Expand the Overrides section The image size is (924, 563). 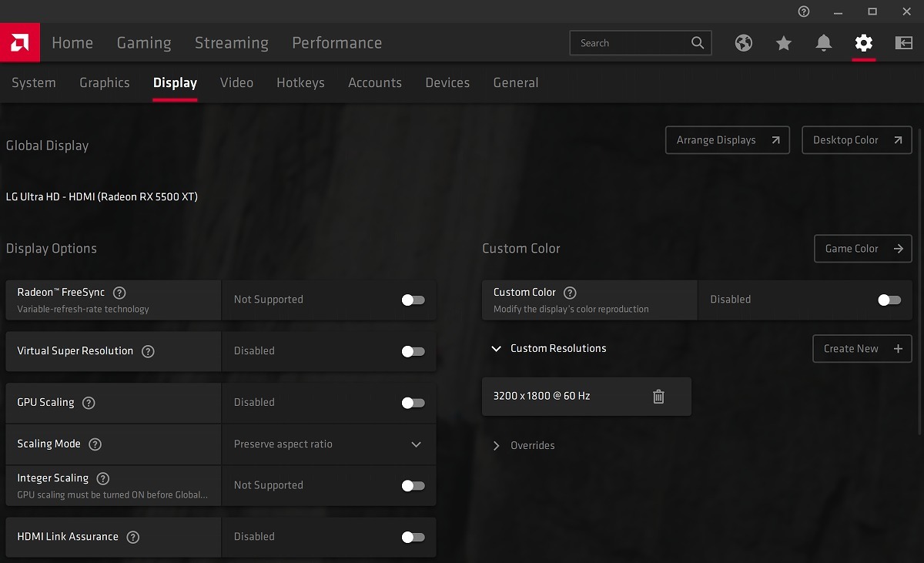[497, 446]
